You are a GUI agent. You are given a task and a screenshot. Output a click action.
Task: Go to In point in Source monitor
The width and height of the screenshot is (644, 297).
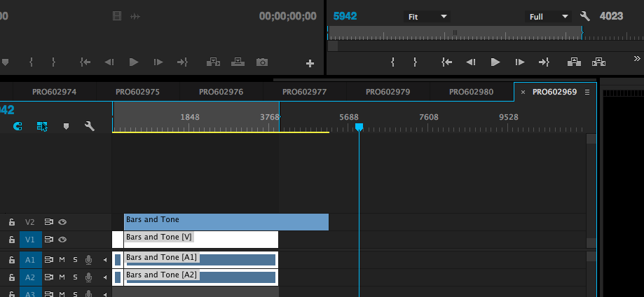[85, 62]
